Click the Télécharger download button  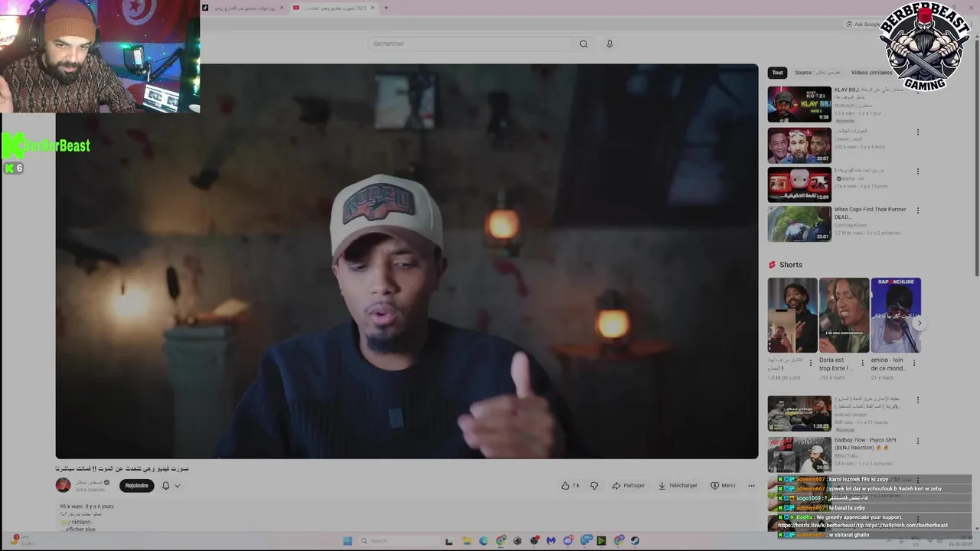point(678,485)
